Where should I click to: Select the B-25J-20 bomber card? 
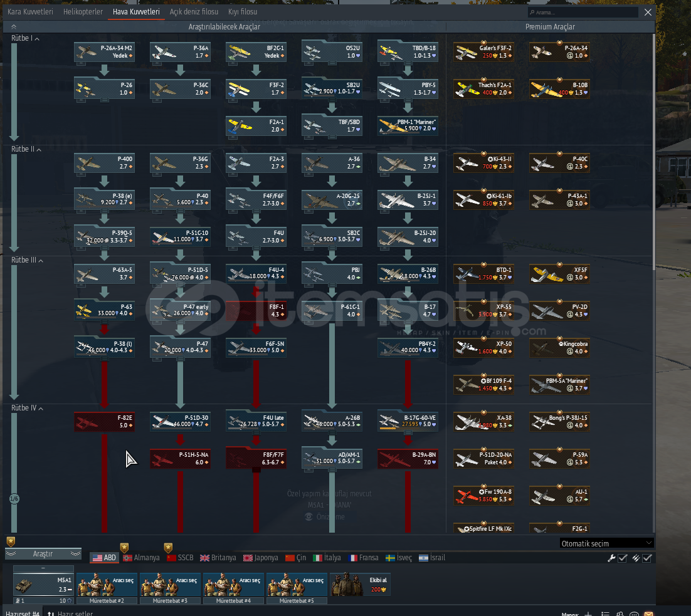408,237
